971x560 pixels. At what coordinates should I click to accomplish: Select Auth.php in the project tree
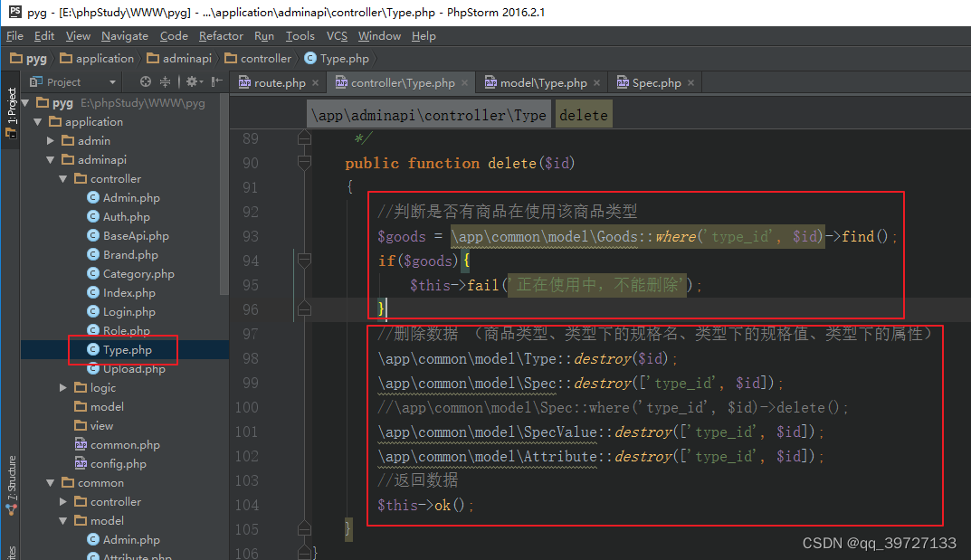pyautogui.click(x=119, y=216)
